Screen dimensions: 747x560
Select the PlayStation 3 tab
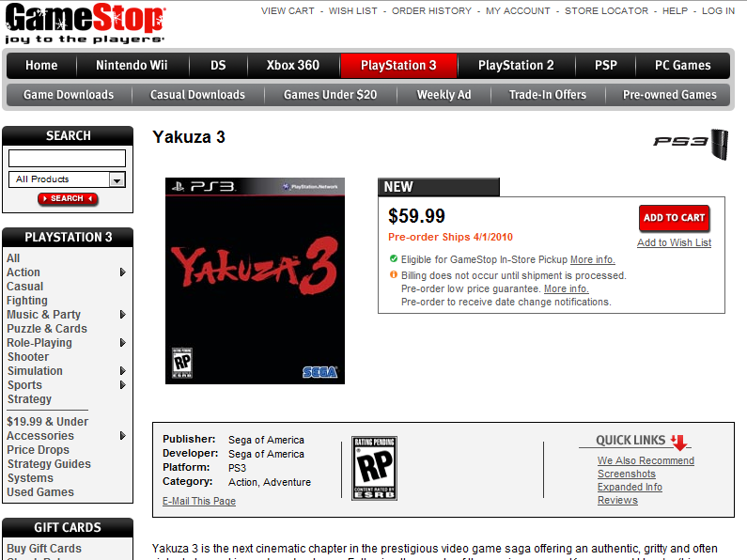[x=398, y=65]
